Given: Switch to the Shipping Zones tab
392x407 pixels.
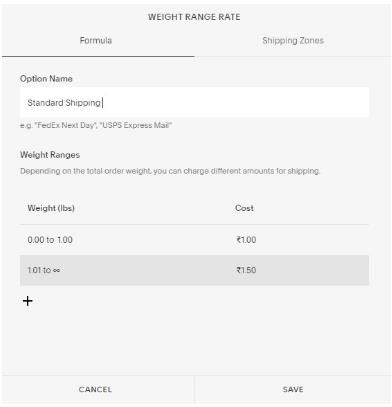Looking at the screenshot, I should click(293, 41).
